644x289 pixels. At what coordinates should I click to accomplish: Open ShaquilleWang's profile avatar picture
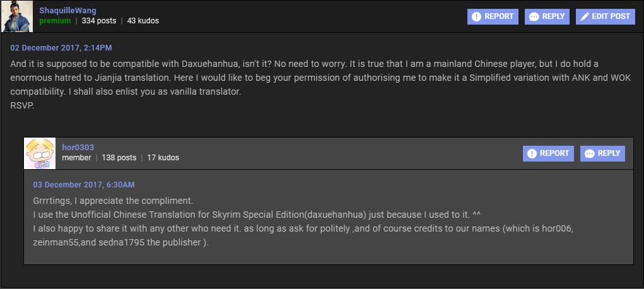pos(18,16)
